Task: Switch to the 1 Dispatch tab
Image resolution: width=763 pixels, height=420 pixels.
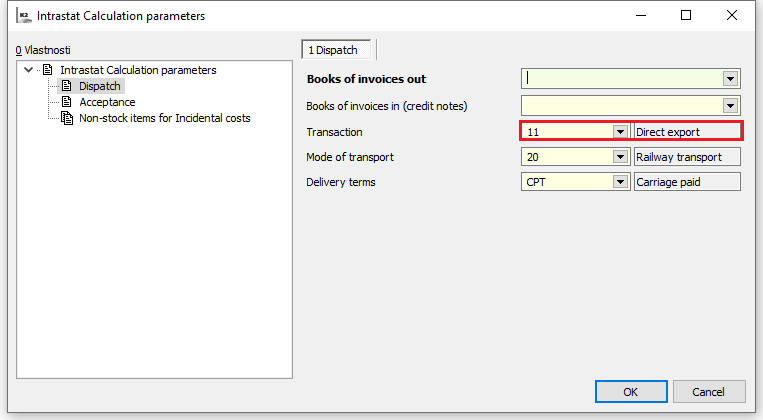Action: tap(337, 49)
